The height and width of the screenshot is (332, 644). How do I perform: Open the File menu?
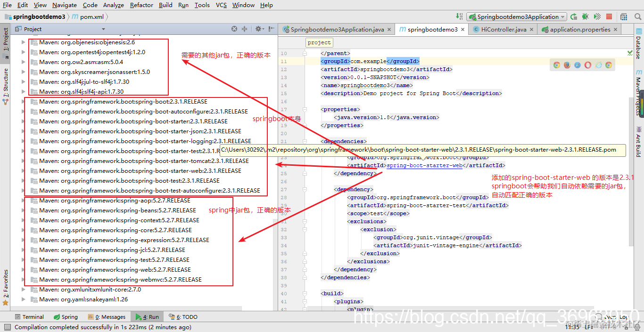click(x=8, y=5)
